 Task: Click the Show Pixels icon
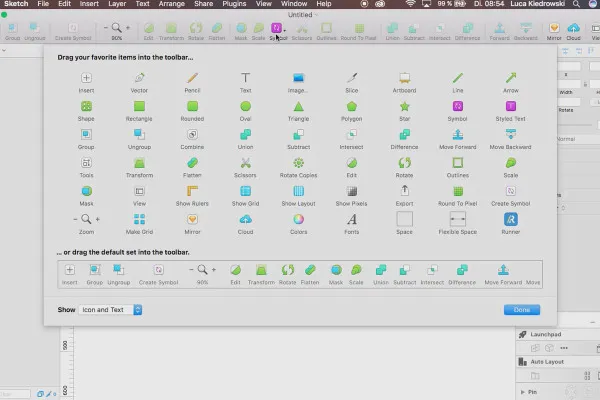pos(352,191)
